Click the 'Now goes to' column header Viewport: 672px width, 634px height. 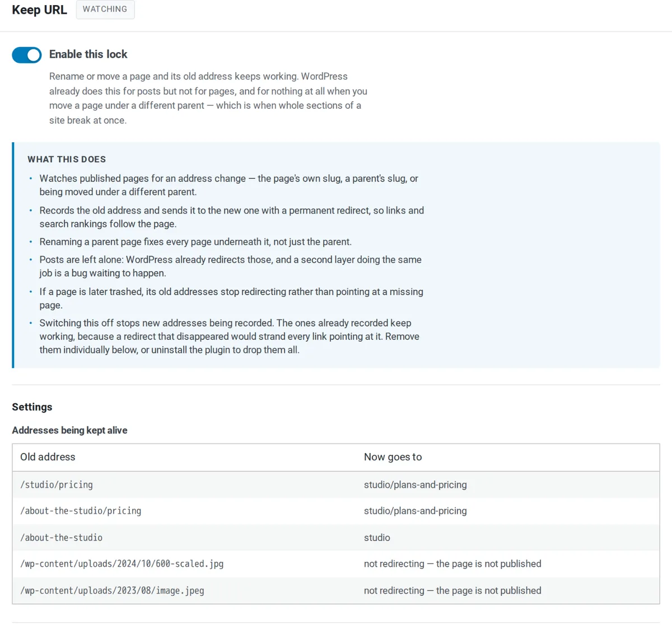(393, 457)
